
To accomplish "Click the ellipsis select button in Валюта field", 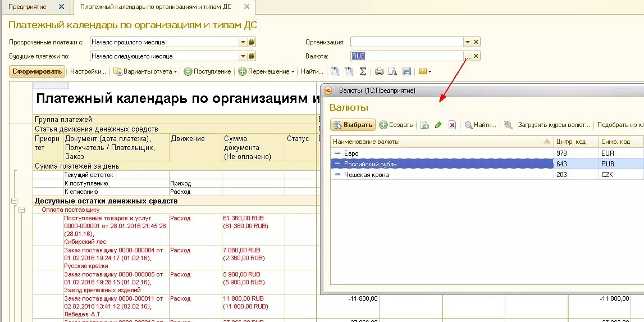I will click(x=468, y=56).
